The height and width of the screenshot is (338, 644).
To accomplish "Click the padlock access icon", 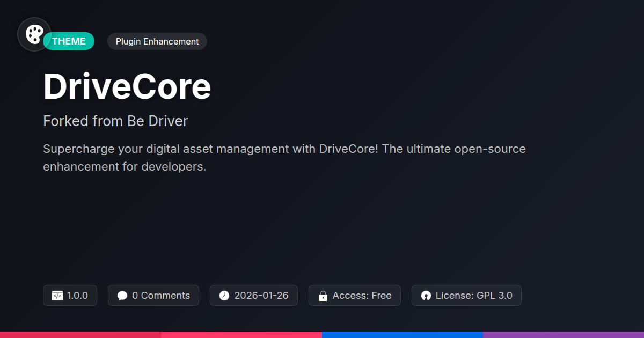I will pyautogui.click(x=323, y=296).
